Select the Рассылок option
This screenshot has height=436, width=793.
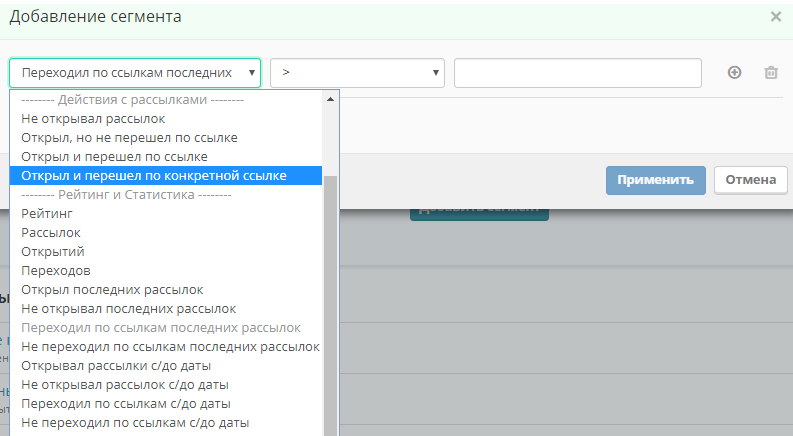coord(166,233)
